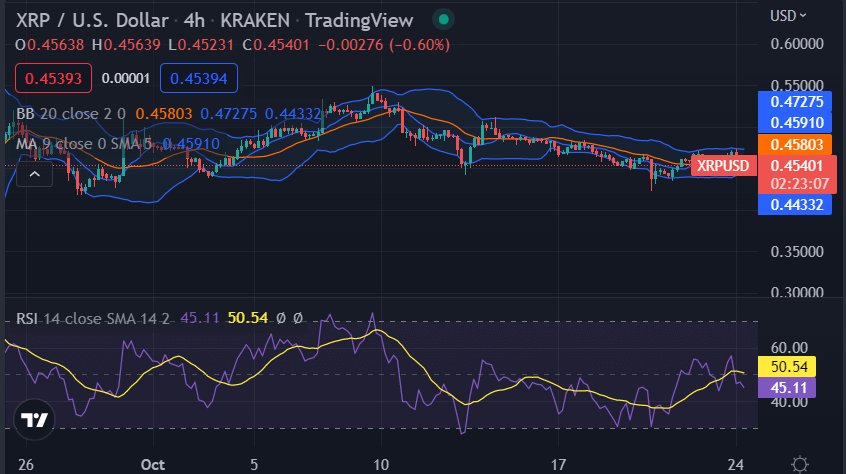The height and width of the screenshot is (474, 846).
Task: Select the MA 9 close 0 SMA 5 legend
Action: coord(84,144)
